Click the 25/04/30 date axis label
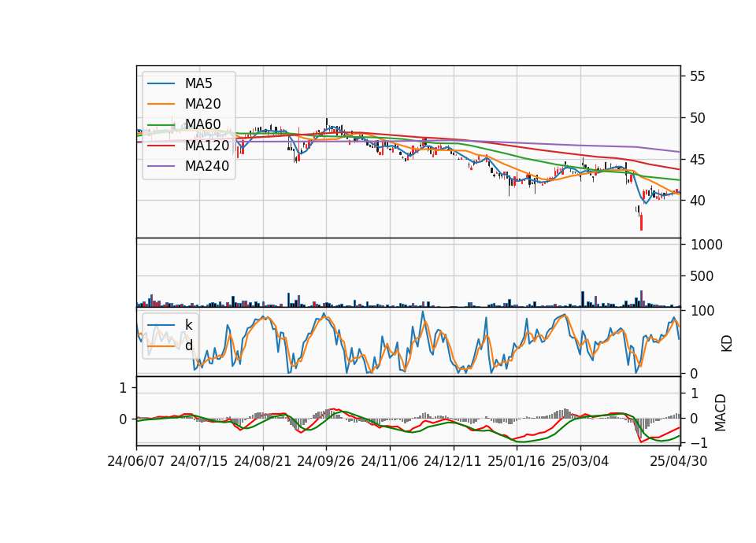756x543 pixels. (679, 461)
